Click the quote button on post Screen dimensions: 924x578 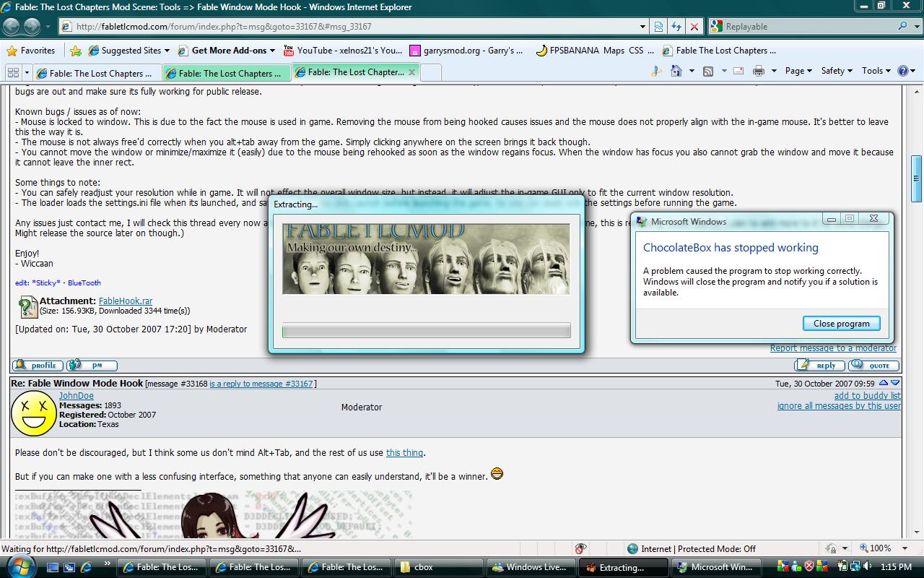click(874, 366)
